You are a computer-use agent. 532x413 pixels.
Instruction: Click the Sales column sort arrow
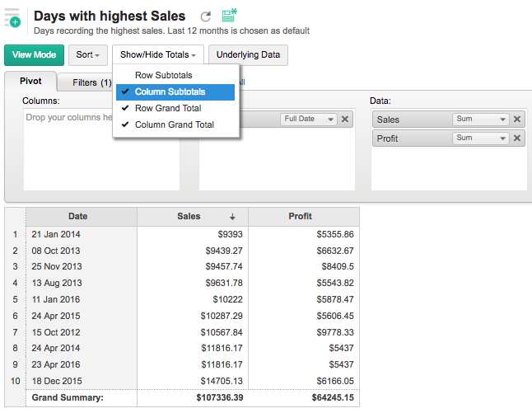point(232,217)
